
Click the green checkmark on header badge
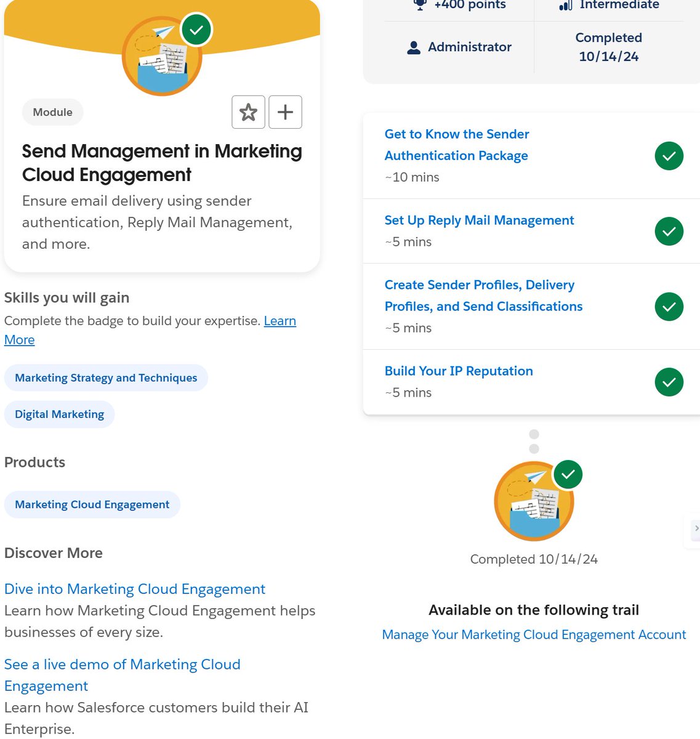coord(196,30)
